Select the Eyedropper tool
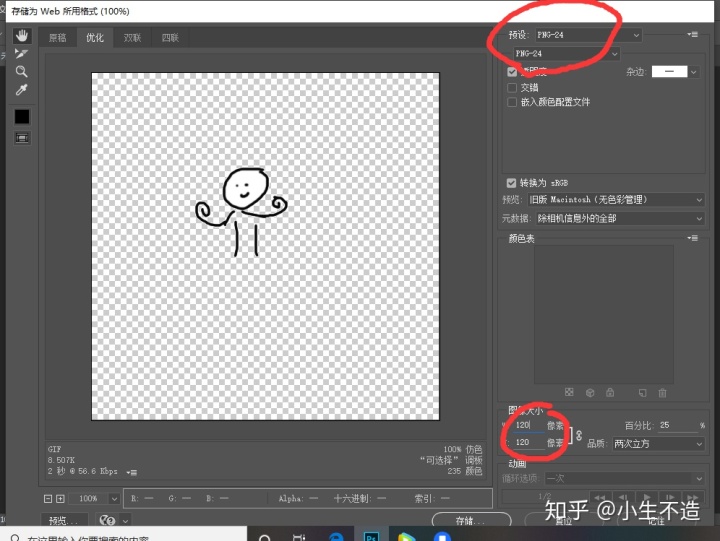Screen dimensions: 720x541 coord(21,90)
